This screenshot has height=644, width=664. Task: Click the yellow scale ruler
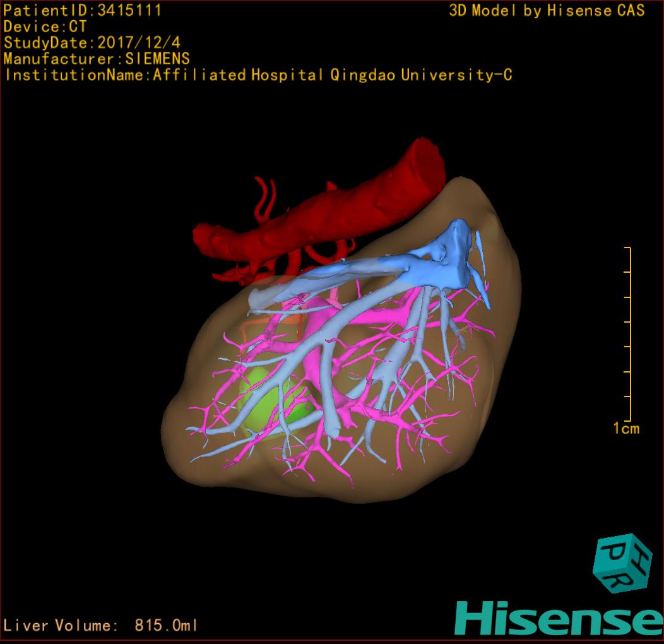628,334
